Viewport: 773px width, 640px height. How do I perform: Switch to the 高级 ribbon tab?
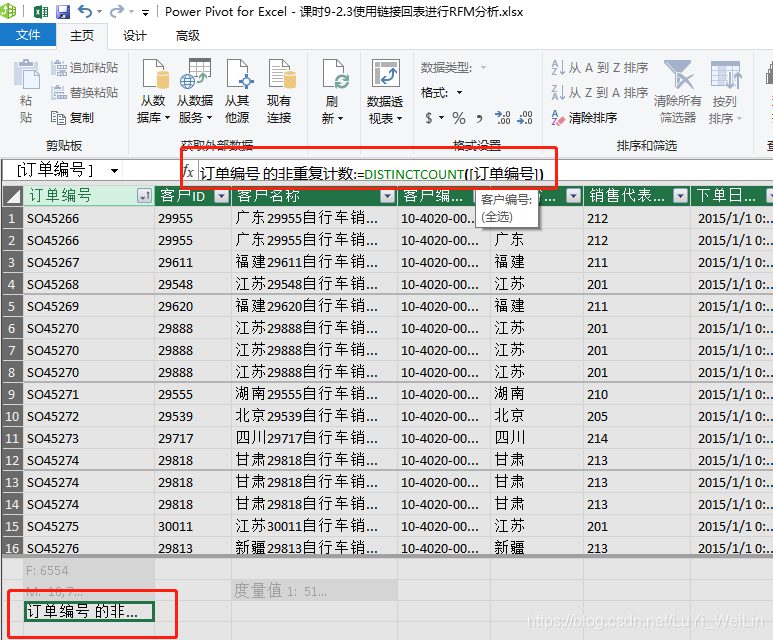click(x=188, y=36)
